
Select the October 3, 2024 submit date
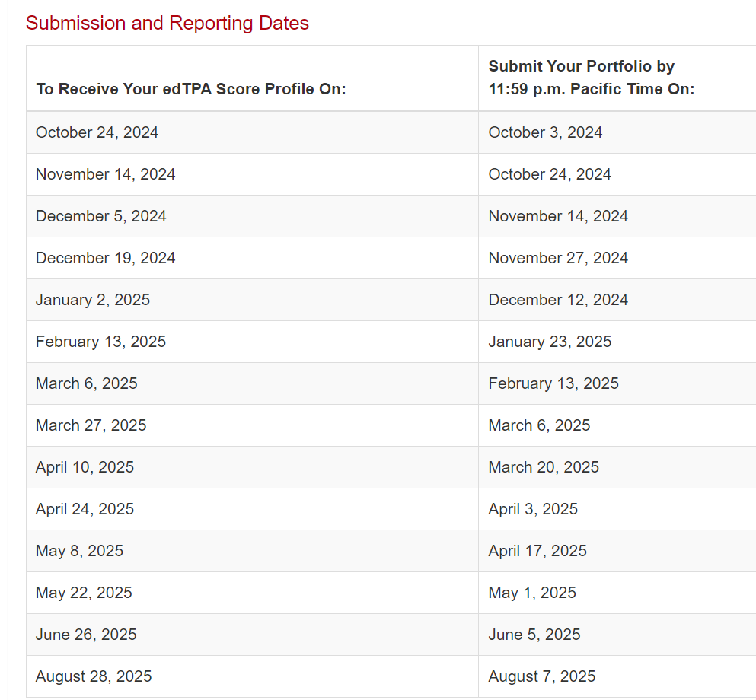545,132
